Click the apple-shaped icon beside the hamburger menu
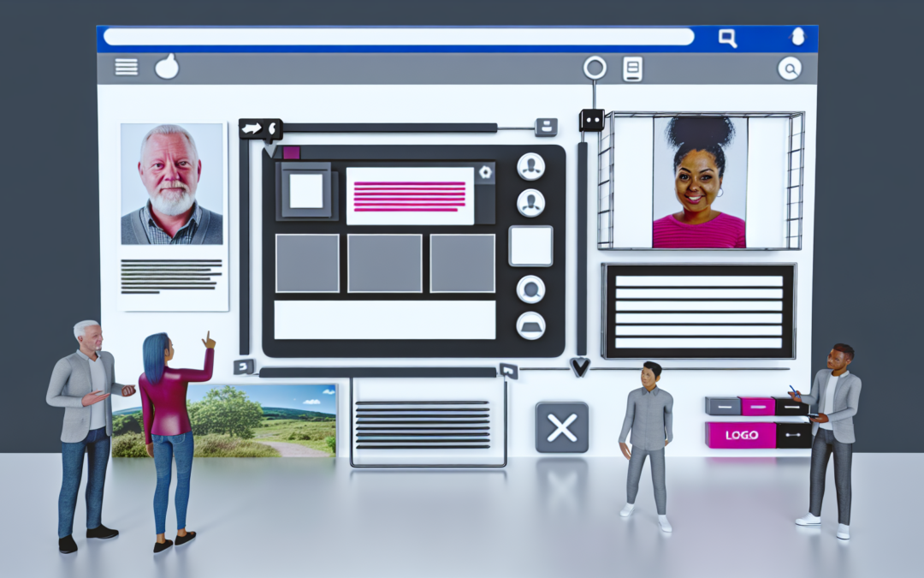924x578 pixels. (x=167, y=67)
